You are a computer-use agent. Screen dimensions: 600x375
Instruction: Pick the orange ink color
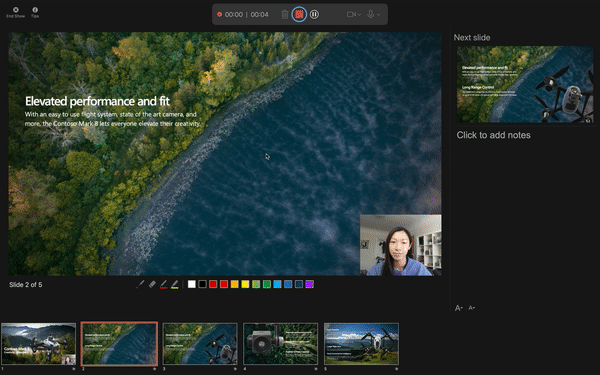click(235, 284)
